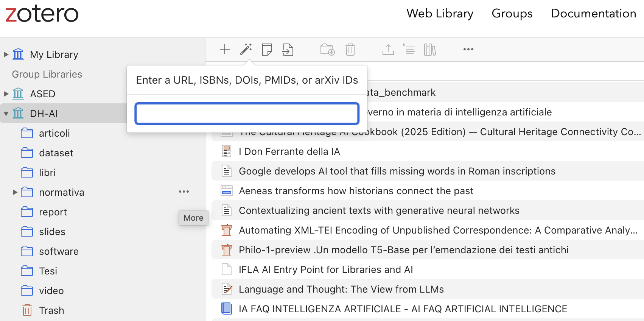Click the dataset folder icon
This screenshot has height=321, width=644.
tap(27, 153)
